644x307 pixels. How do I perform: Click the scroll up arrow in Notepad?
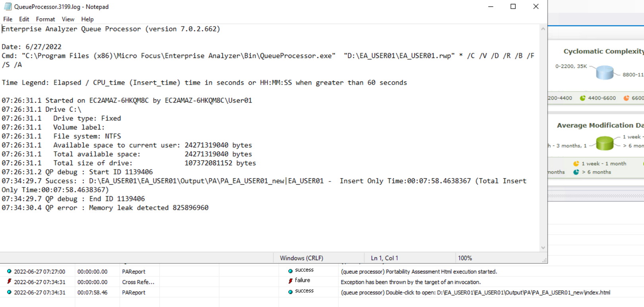coord(543,29)
